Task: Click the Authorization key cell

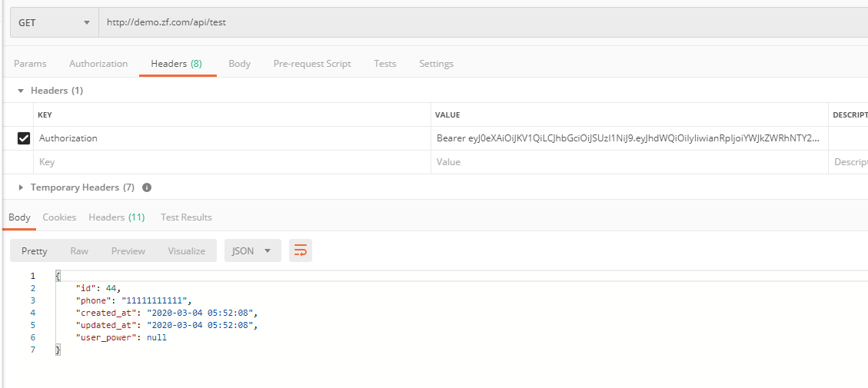Action: [x=232, y=138]
